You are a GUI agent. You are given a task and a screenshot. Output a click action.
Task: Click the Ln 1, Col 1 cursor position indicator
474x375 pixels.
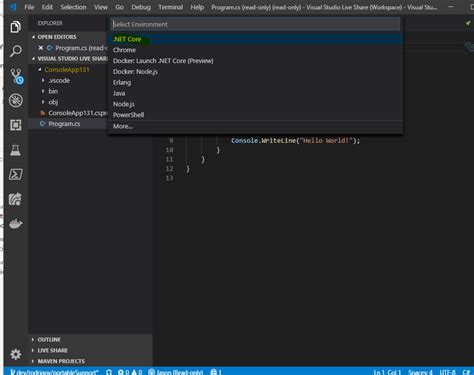387,372
